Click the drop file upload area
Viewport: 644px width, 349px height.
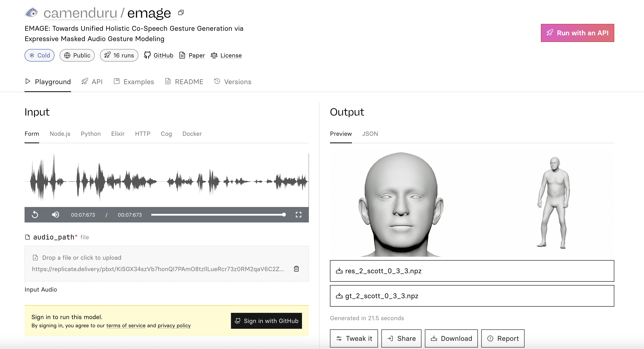(167, 264)
